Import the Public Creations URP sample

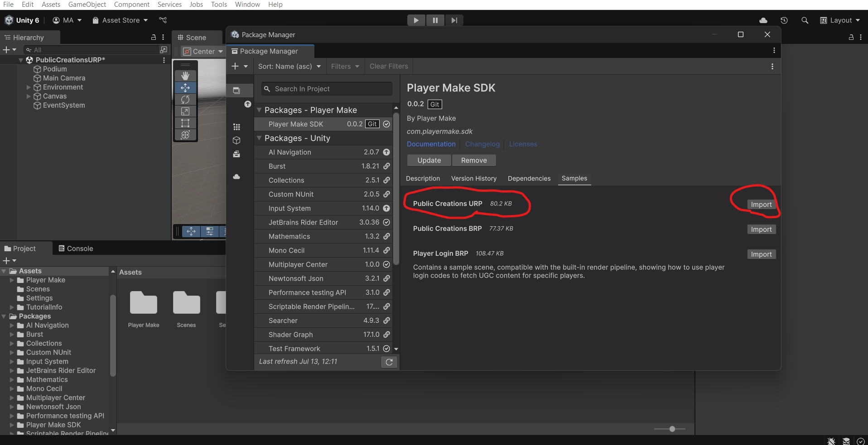point(761,205)
